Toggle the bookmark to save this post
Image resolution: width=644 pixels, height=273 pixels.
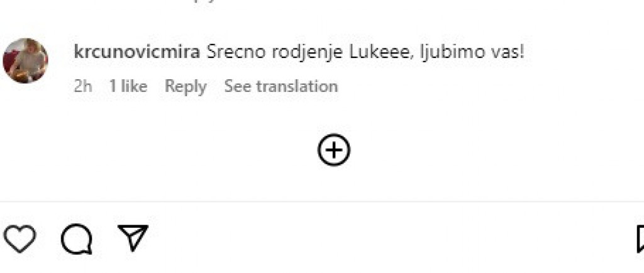click(640, 239)
